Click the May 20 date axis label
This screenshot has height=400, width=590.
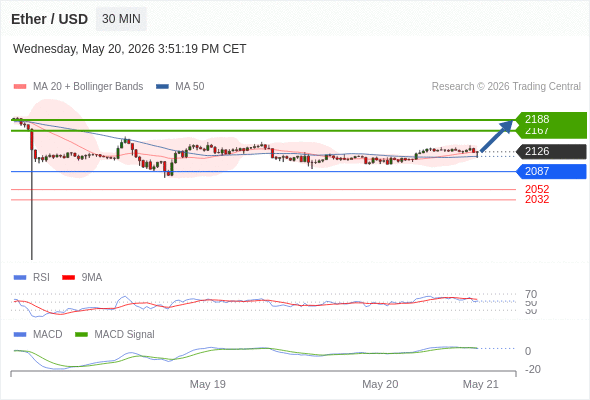tap(380, 384)
